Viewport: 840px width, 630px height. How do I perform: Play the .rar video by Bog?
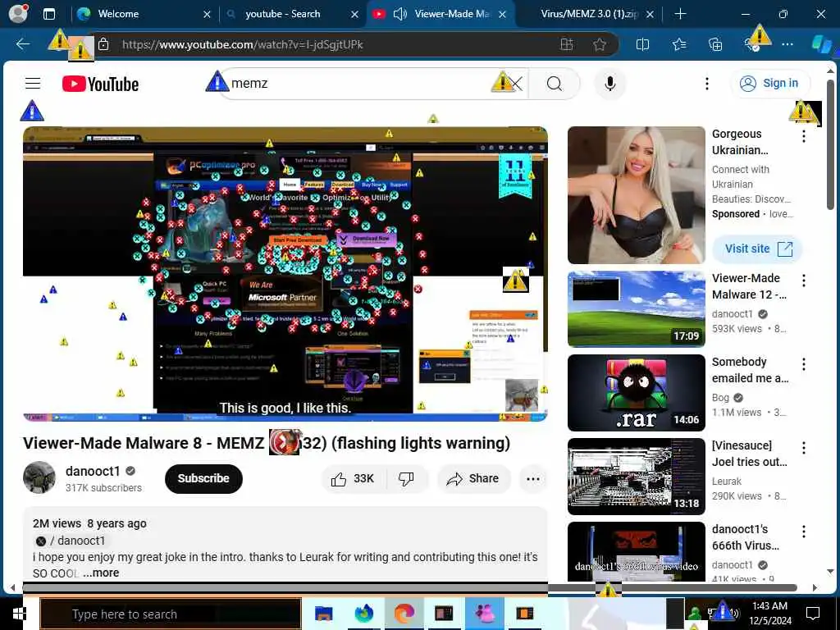(637, 393)
